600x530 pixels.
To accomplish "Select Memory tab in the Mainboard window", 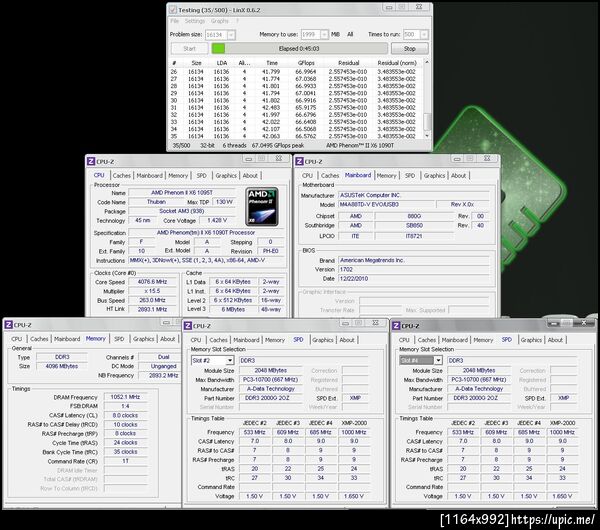I will [x=386, y=176].
